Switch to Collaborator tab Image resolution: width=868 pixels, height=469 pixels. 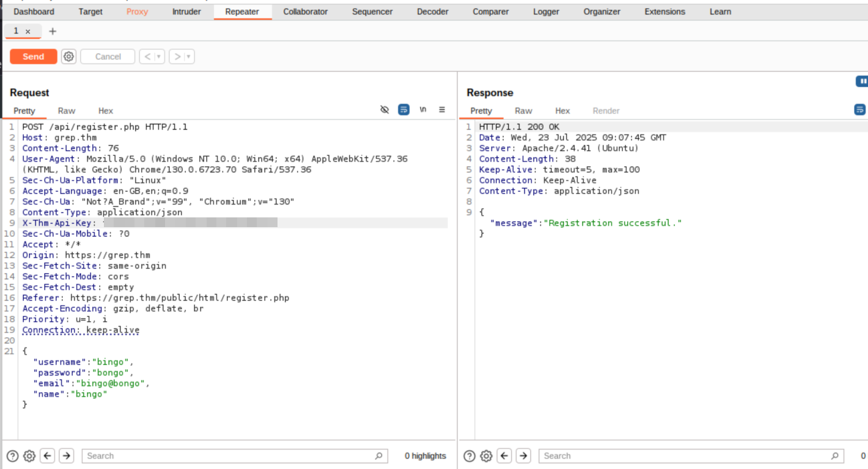coord(305,12)
